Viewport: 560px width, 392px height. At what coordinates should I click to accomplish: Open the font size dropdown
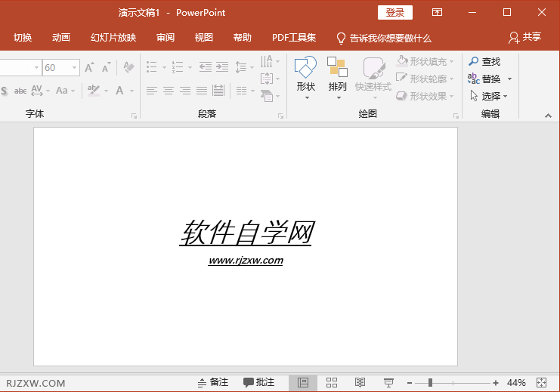point(74,68)
